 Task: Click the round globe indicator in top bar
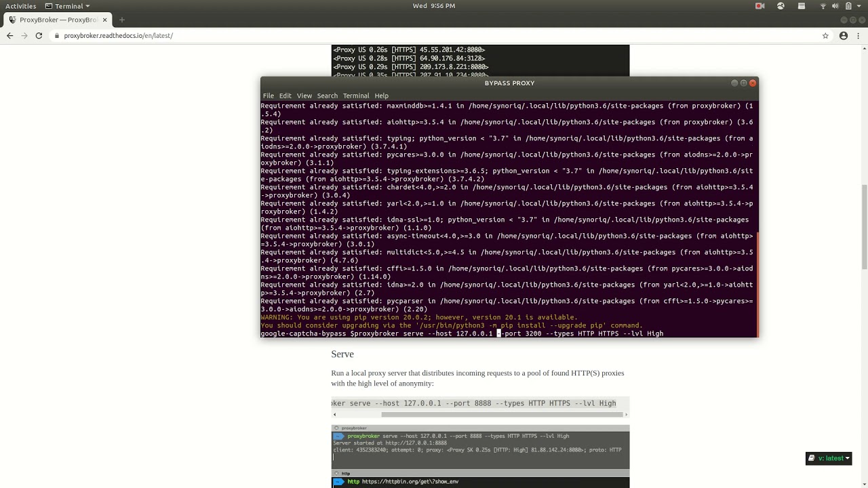click(781, 6)
